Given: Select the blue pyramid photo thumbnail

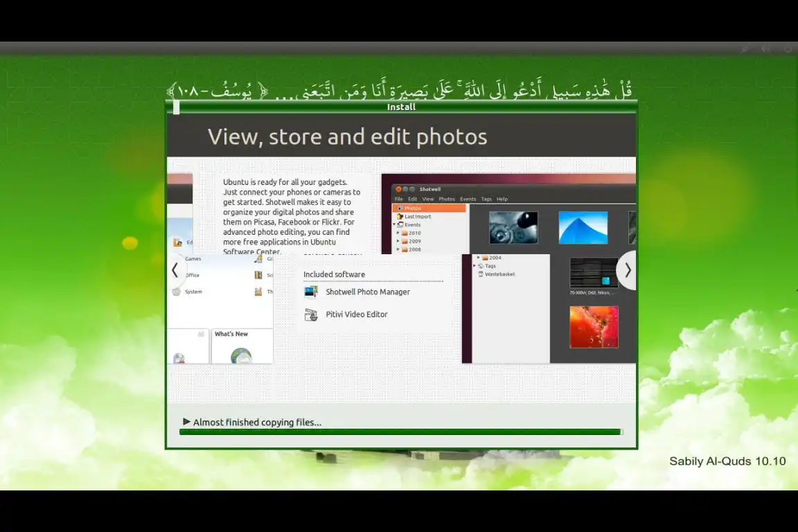Looking at the screenshot, I should click(583, 228).
